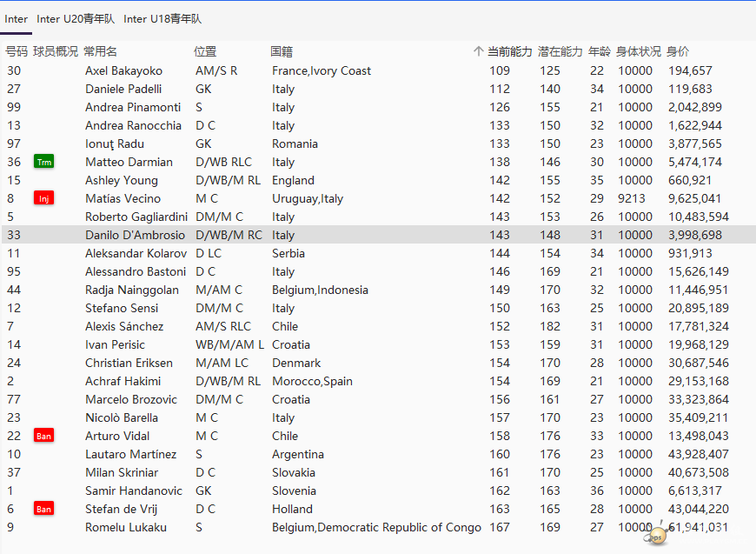This screenshot has height=554, width=756.
Task: Click the Ban badge beside Arturo Vidal
Action: click(x=43, y=436)
